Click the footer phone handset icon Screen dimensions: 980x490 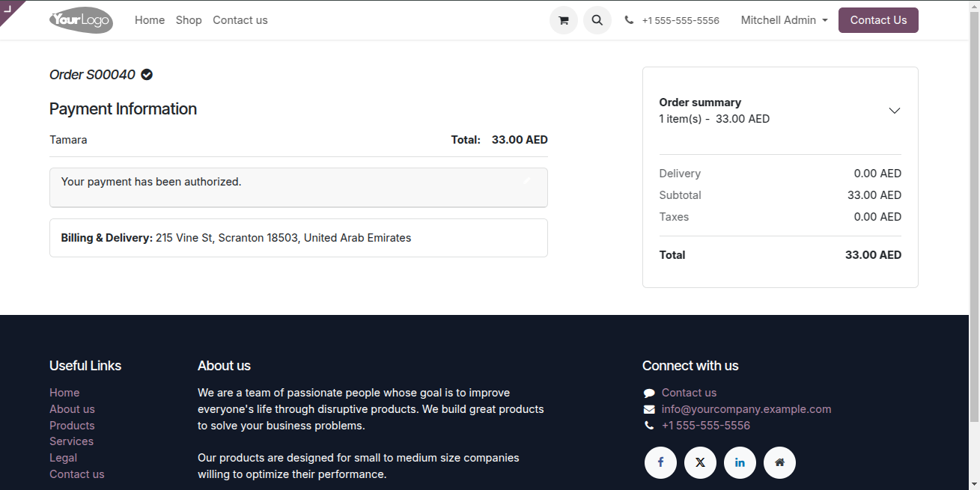[649, 426]
